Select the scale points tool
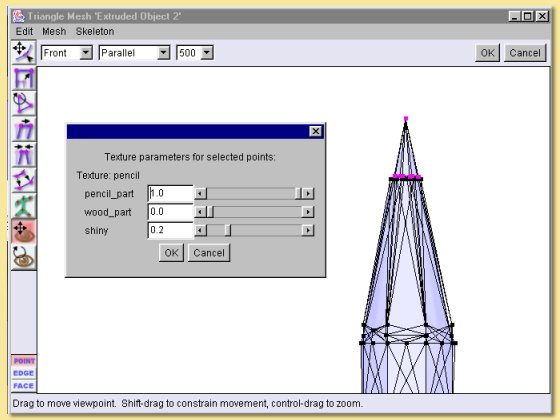This screenshot has height=420, width=560. click(x=24, y=78)
